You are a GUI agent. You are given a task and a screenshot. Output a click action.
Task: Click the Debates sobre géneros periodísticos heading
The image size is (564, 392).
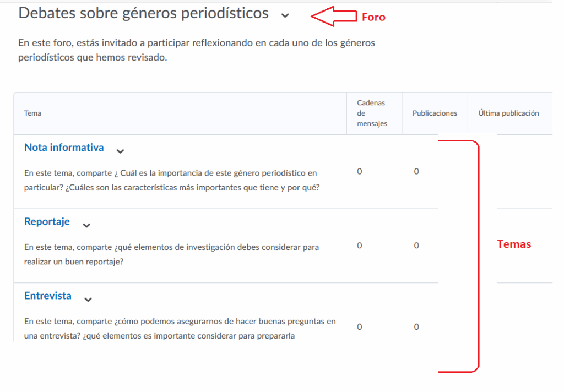(x=144, y=13)
